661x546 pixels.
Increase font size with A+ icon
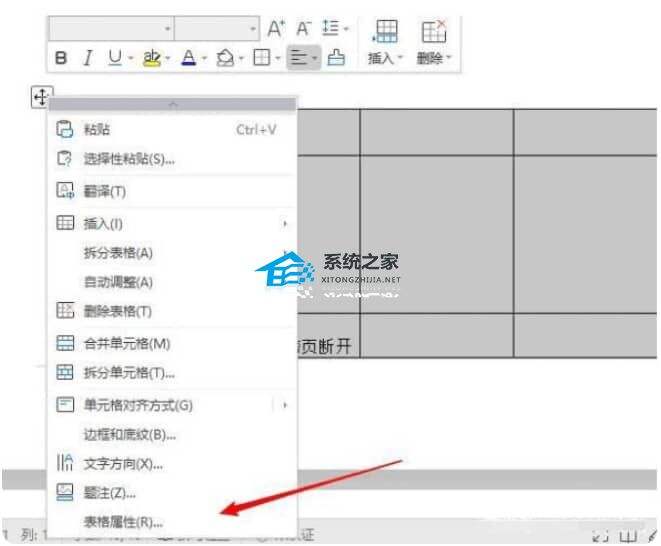[276, 29]
